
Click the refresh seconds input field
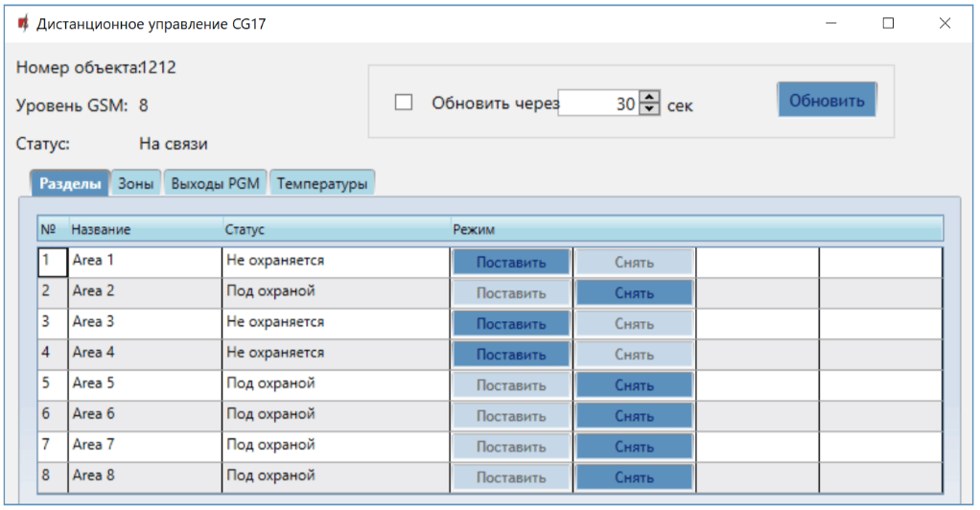(x=597, y=104)
